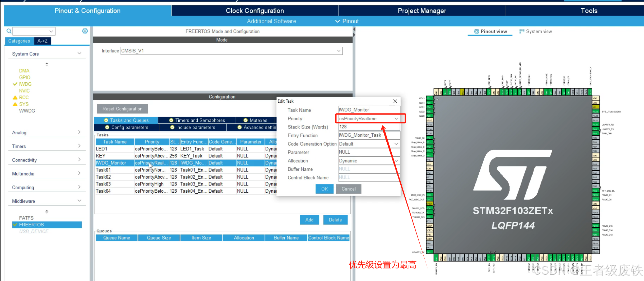Screen dimensions: 644x281
Task: Select the Pinout & Configuration tab
Action: (x=87, y=11)
